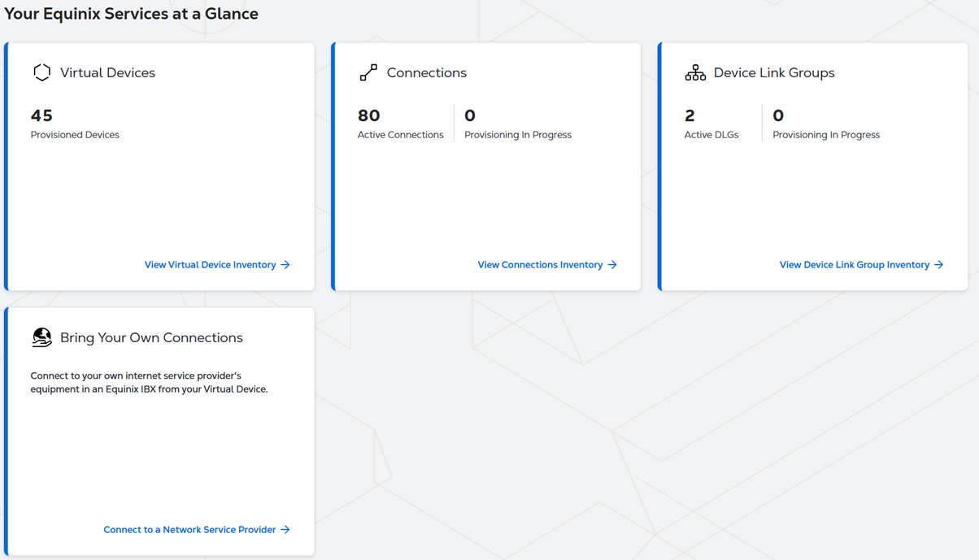Screen dimensions: 979x560
Task: Select the Bring Your Own Connections title
Action: tap(151, 337)
